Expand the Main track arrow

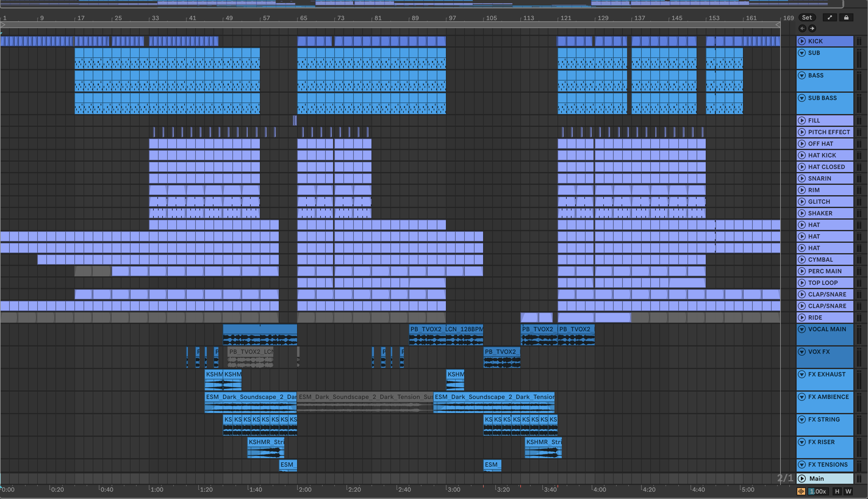(802, 479)
